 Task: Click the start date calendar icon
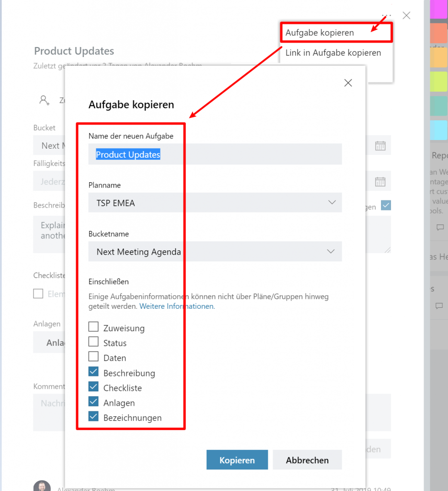click(380, 146)
